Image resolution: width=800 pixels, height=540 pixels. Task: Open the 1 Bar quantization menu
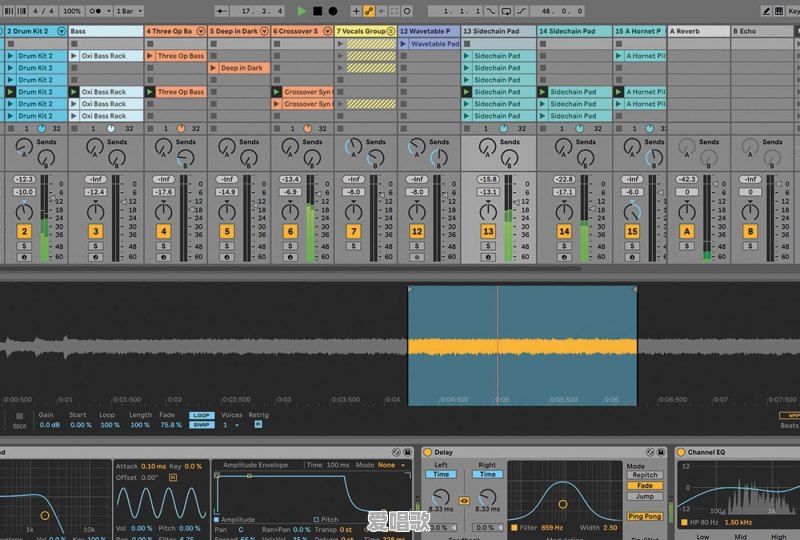point(129,11)
